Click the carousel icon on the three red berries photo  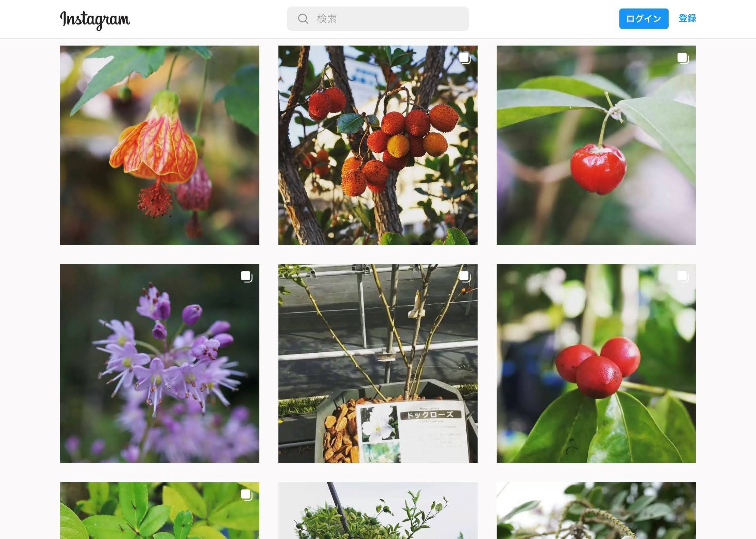click(x=683, y=276)
